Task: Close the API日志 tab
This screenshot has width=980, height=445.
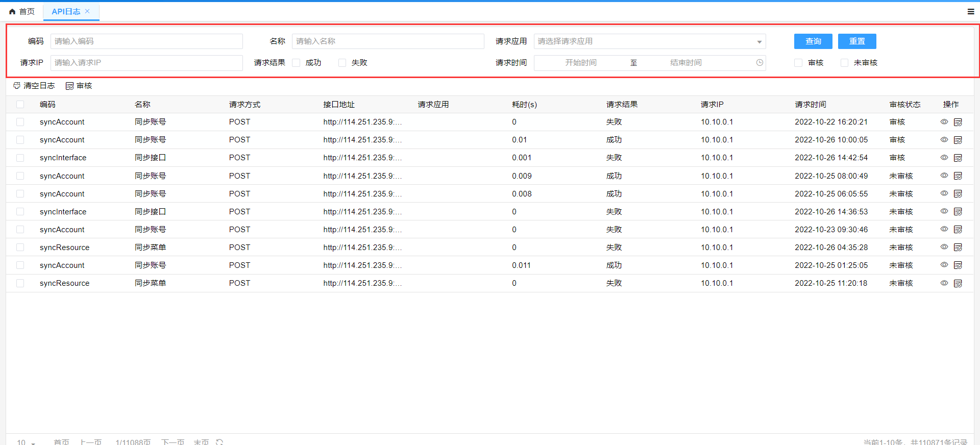Action: click(x=87, y=11)
